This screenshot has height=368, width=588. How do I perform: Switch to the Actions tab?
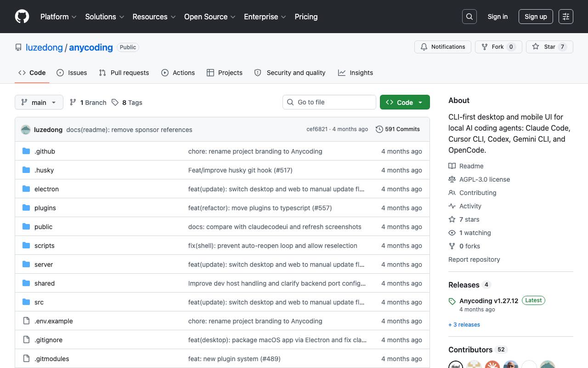[x=178, y=73]
